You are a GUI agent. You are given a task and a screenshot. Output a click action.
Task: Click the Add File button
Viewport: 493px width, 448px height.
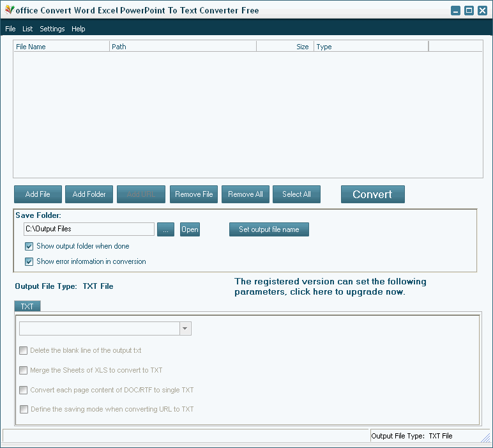pyautogui.click(x=38, y=194)
